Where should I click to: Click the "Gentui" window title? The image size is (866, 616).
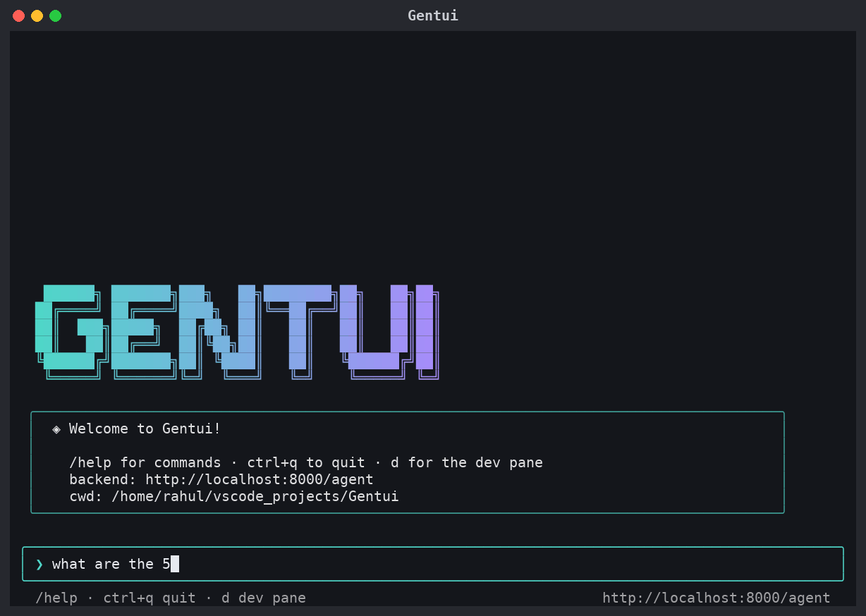point(433,16)
